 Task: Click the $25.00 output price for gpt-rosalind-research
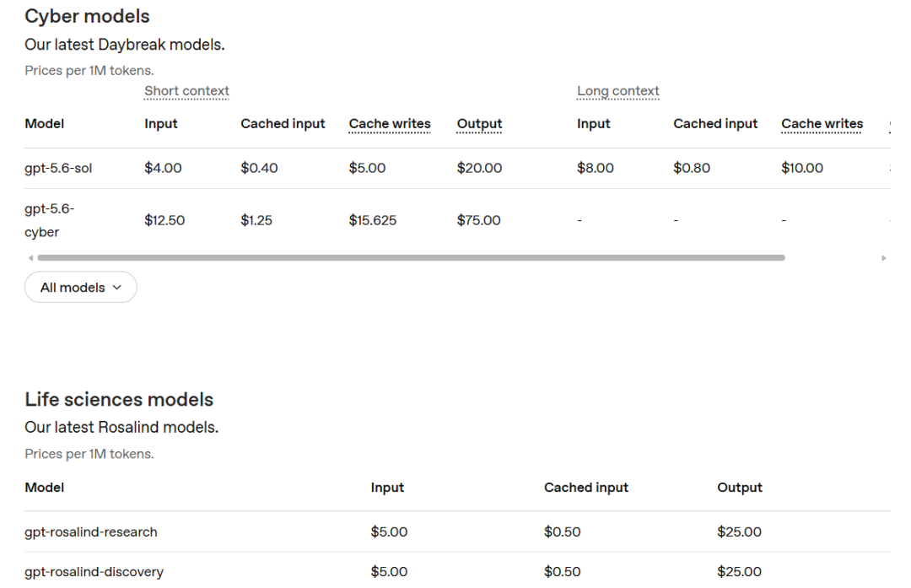click(x=739, y=531)
